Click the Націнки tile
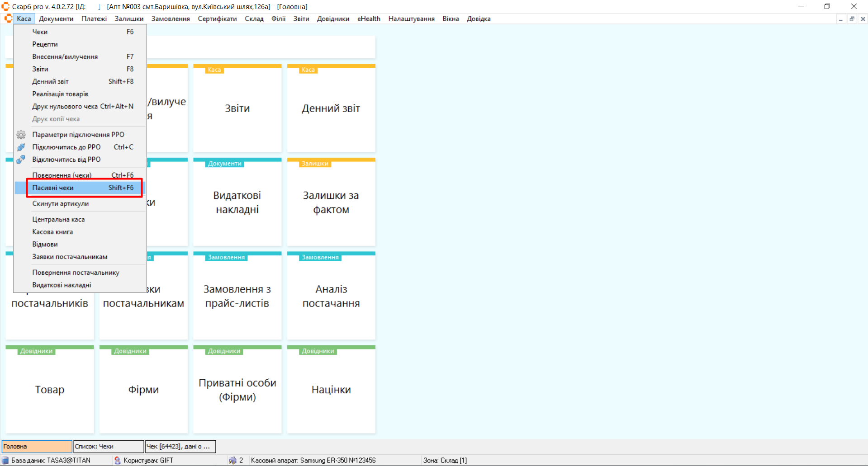The width and height of the screenshot is (868, 466). pyautogui.click(x=331, y=390)
